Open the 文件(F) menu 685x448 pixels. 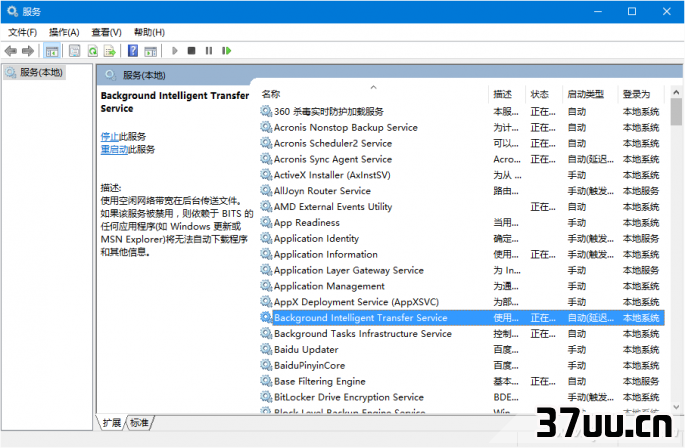click(x=23, y=32)
